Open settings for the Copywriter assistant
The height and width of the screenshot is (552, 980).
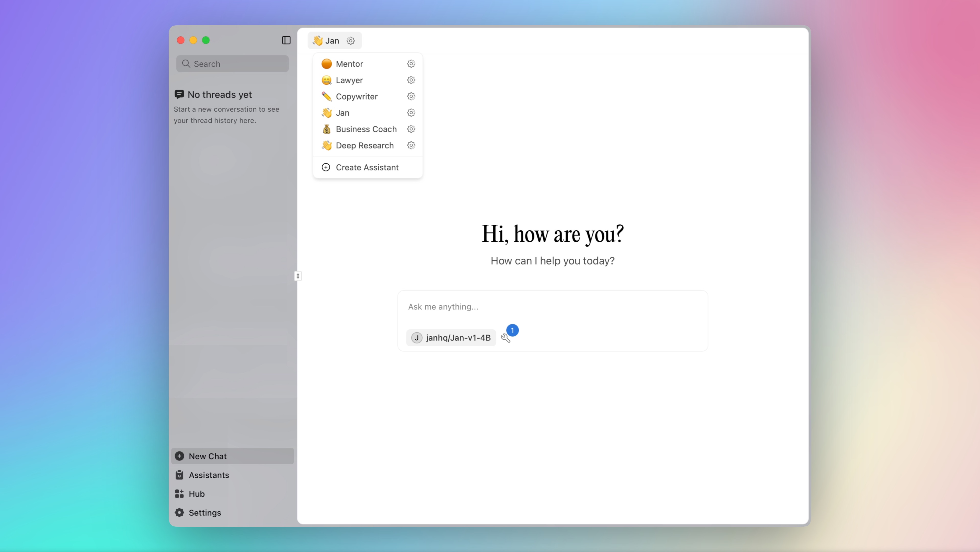click(x=411, y=96)
